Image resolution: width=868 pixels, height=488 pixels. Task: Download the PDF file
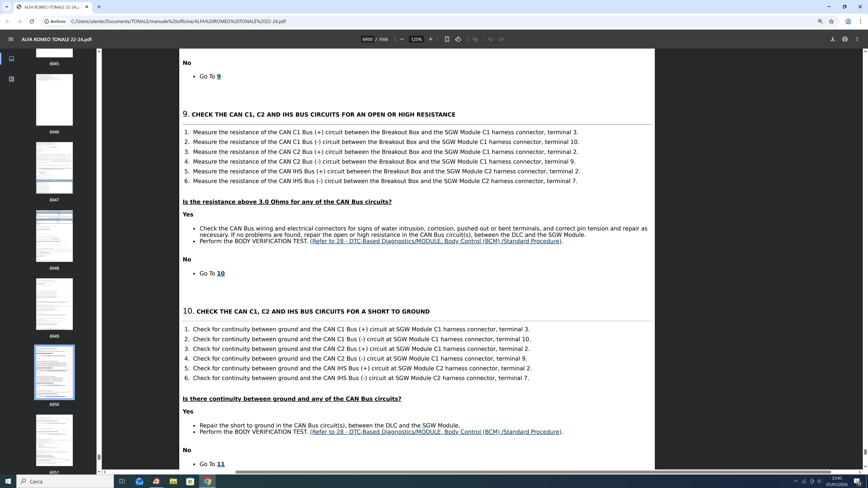832,39
